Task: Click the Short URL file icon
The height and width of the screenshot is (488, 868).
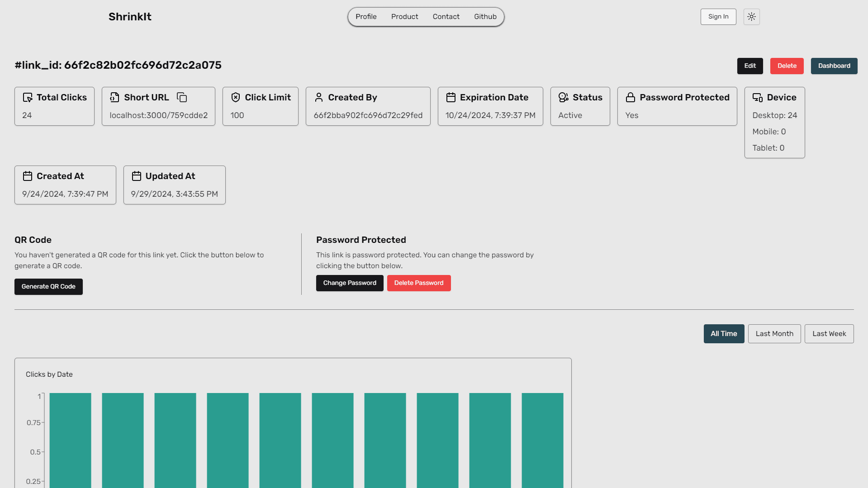Action: (x=115, y=97)
